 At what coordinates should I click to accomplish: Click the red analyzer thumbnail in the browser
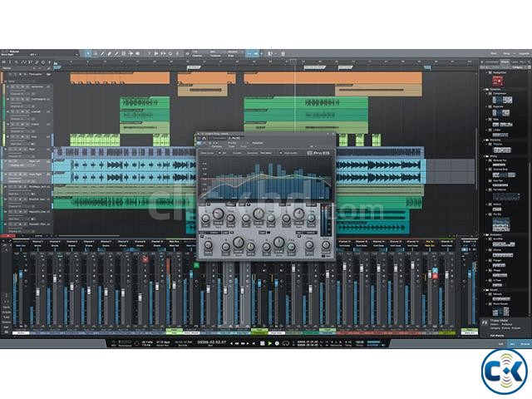coord(498,81)
